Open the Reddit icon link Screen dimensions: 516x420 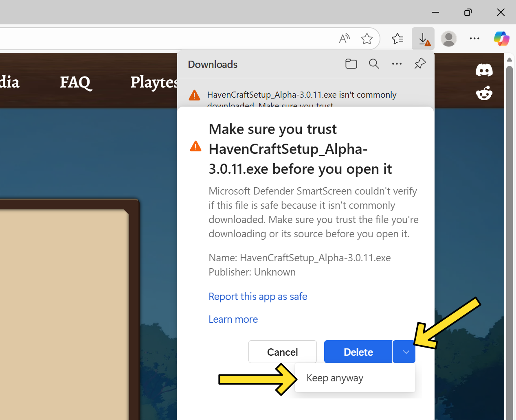tap(484, 93)
